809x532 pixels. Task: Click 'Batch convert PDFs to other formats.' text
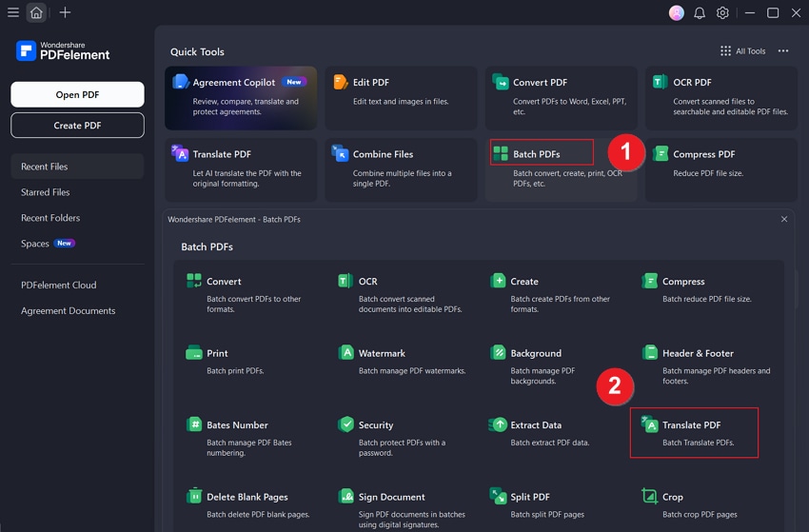pos(253,304)
